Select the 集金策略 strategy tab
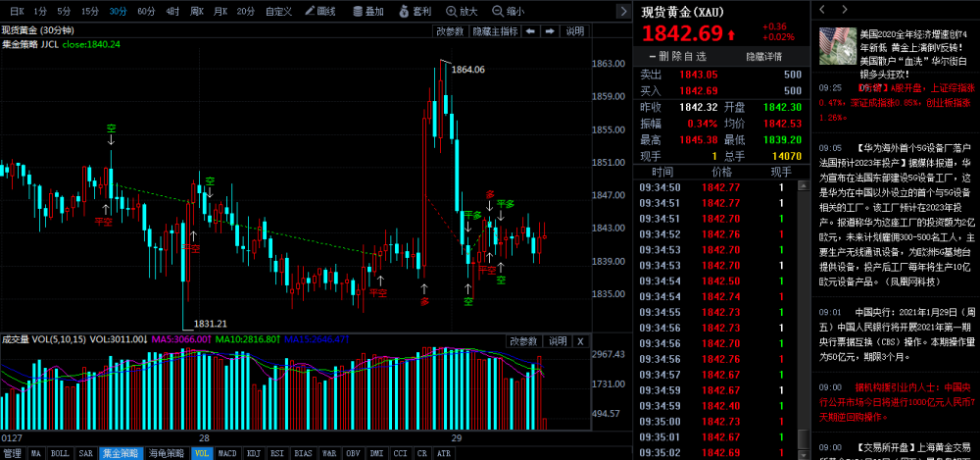The height and width of the screenshot is (460, 980). pyautogui.click(x=122, y=453)
